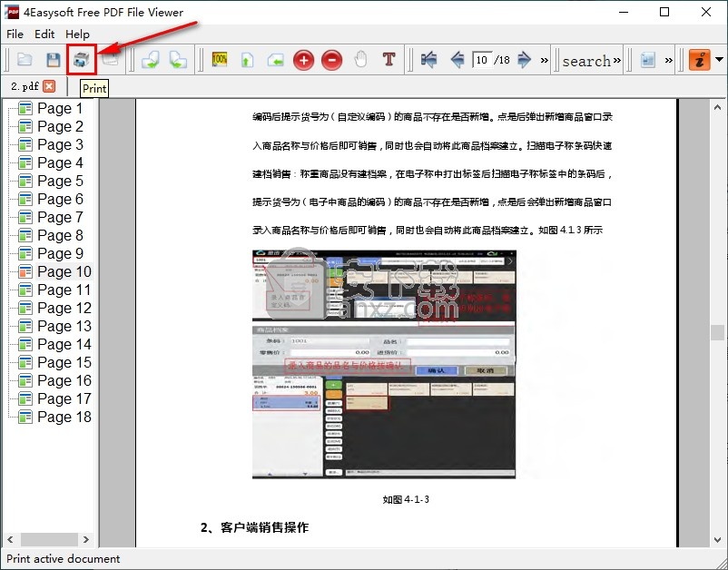Select the hand pan tool
Screen dimensions: 728x570
[x=360, y=59]
